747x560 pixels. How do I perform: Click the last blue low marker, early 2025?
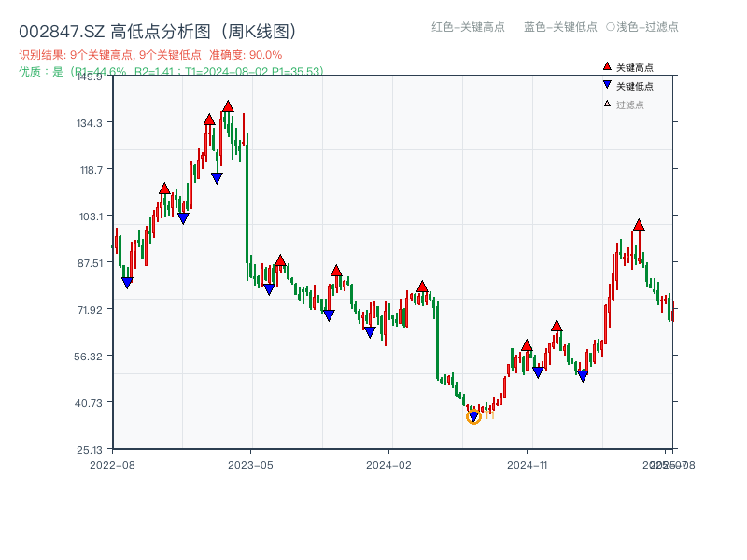click(x=583, y=376)
